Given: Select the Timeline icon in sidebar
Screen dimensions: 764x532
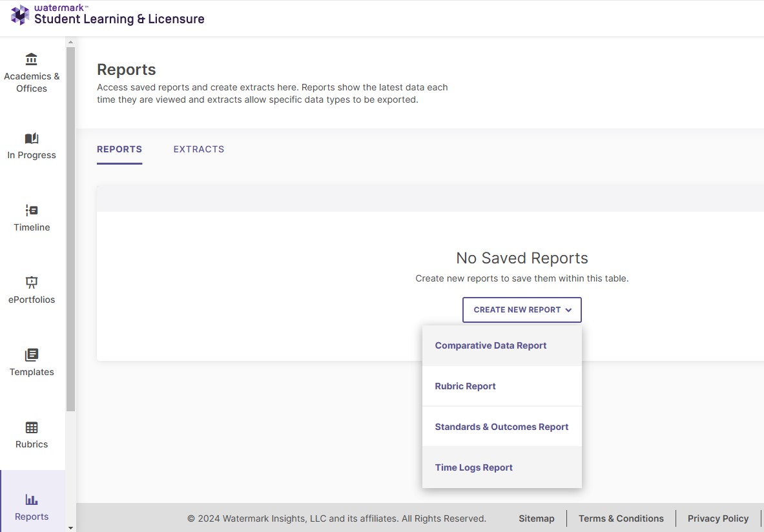Looking at the screenshot, I should 31,210.
